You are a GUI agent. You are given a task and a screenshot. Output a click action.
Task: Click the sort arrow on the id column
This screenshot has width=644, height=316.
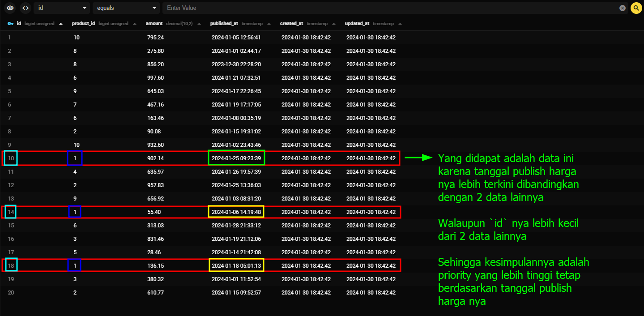pos(61,24)
